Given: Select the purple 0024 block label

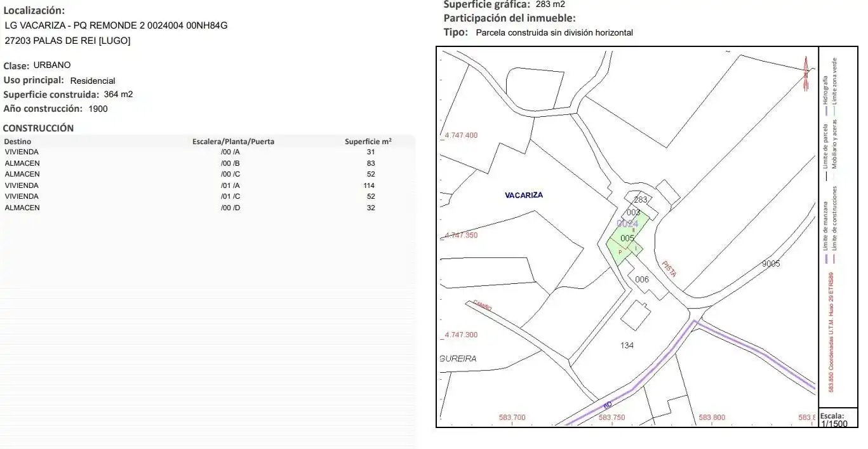Looking at the screenshot, I should pos(627,224).
